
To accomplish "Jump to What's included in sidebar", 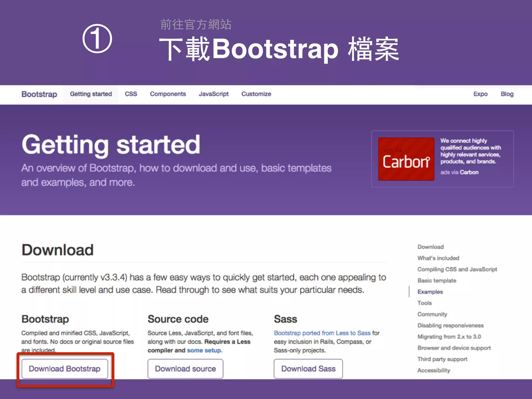I will pyautogui.click(x=438, y=258).
